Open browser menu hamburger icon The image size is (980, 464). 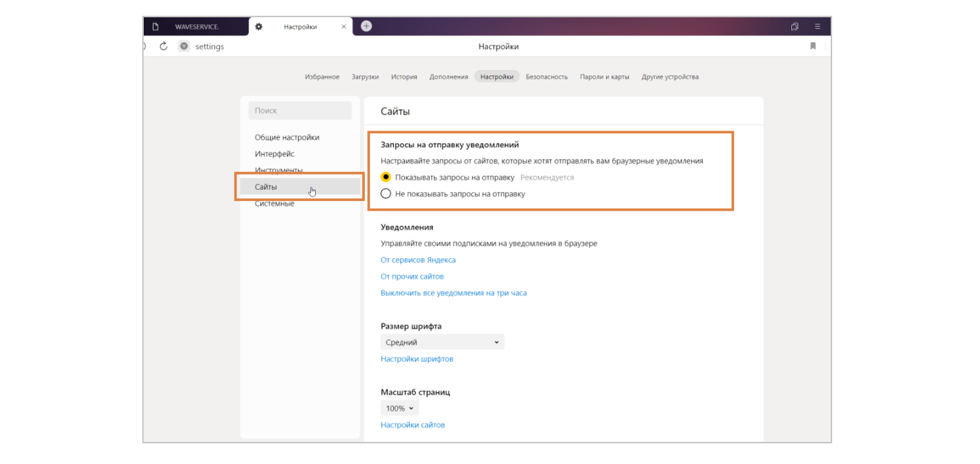pyautogui.click(x=818, y=26)
